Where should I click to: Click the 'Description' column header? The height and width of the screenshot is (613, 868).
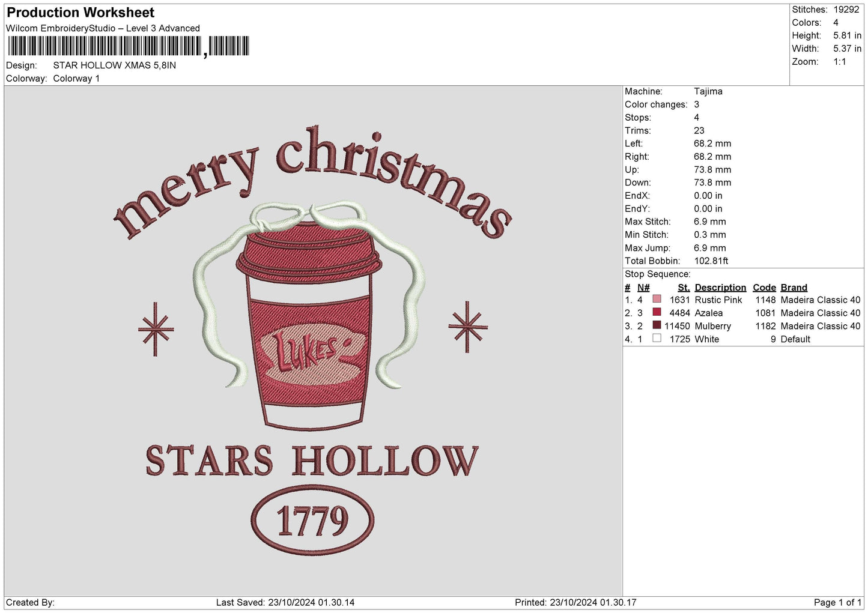pos(720,288)
